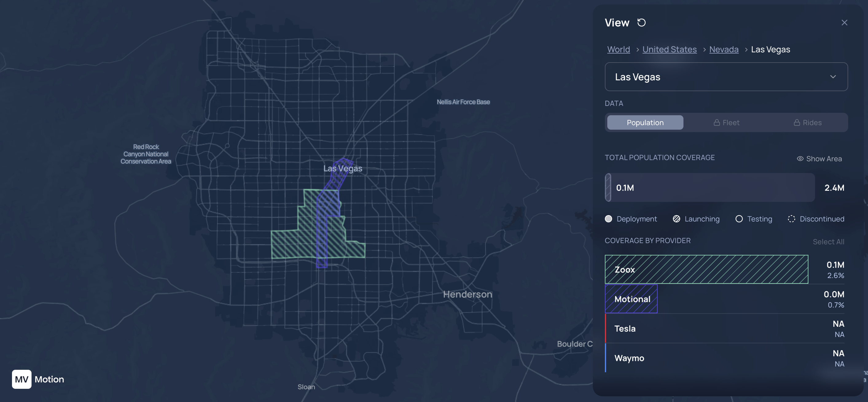
Task: Toggle Show Area visibility
Action: click(819, 159)
